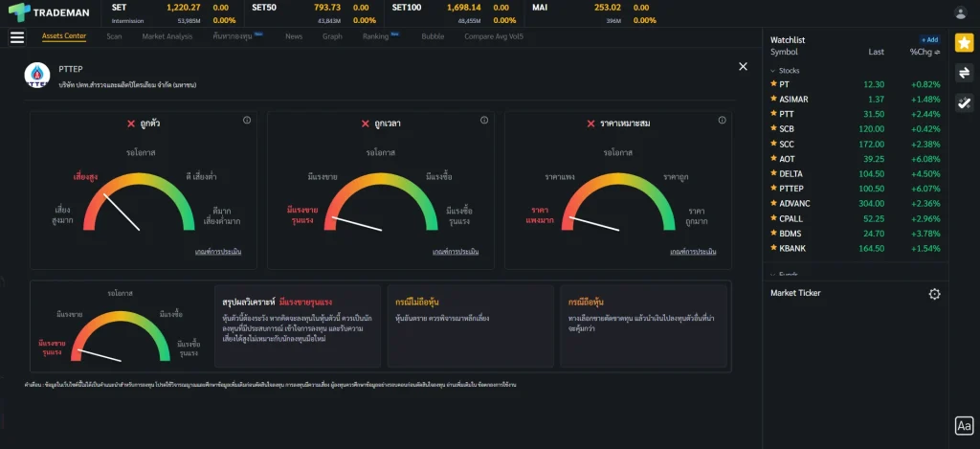Toggle the %Chg swap in watchlist header

coord(926,52)
